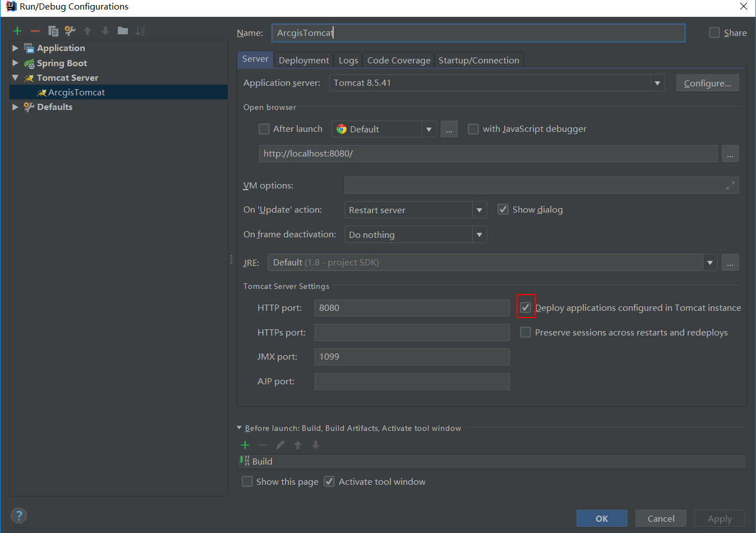Image resolution: width=756 pixels, height=533 pixels.
Task: Enable Preserve sessions across restarts and redeploys
Action: [x=525, y=332]
